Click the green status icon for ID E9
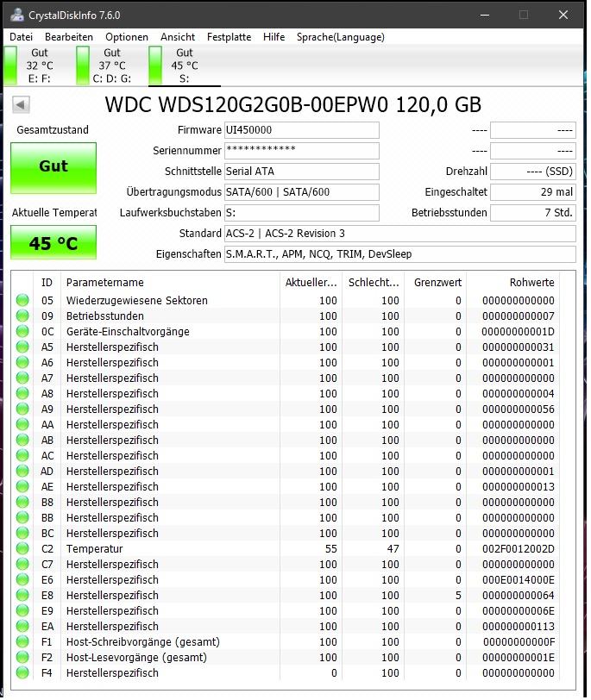The height and width of the screenshot is (700, 591). (x=22, y=610)
